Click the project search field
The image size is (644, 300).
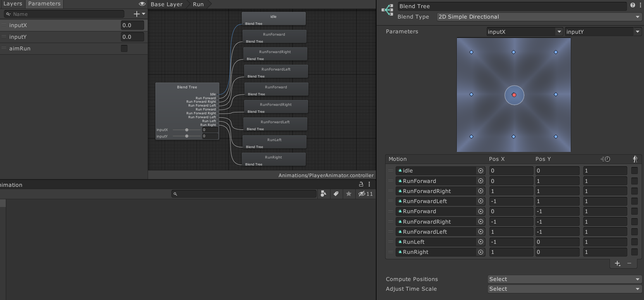[x=244, y=194]
